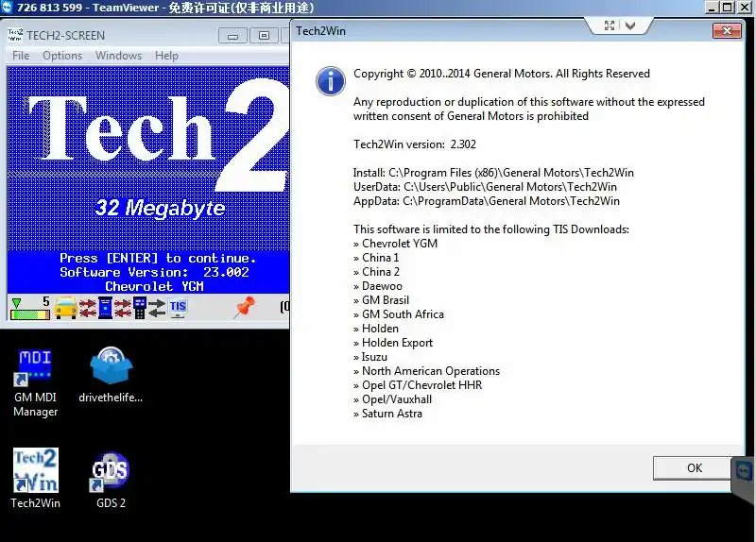
Task: Click '» Saturn Astra' in the list
Action: (x=387, y=414)
